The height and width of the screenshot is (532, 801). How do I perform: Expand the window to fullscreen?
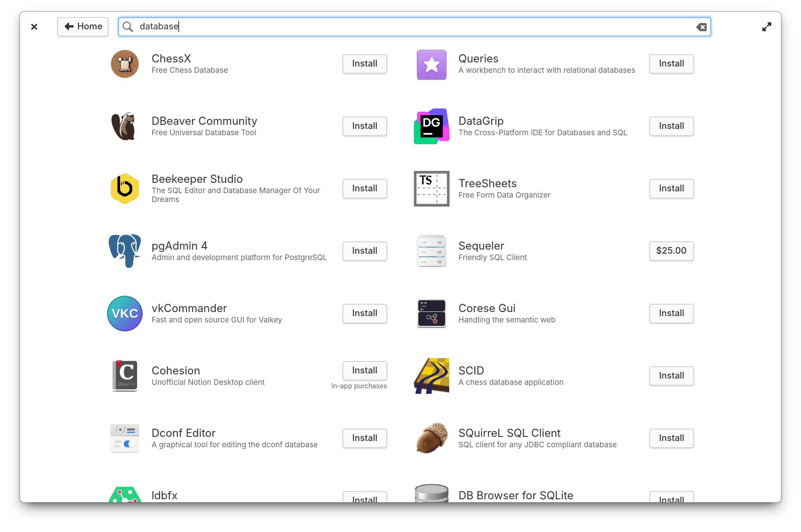coord(767,26)
